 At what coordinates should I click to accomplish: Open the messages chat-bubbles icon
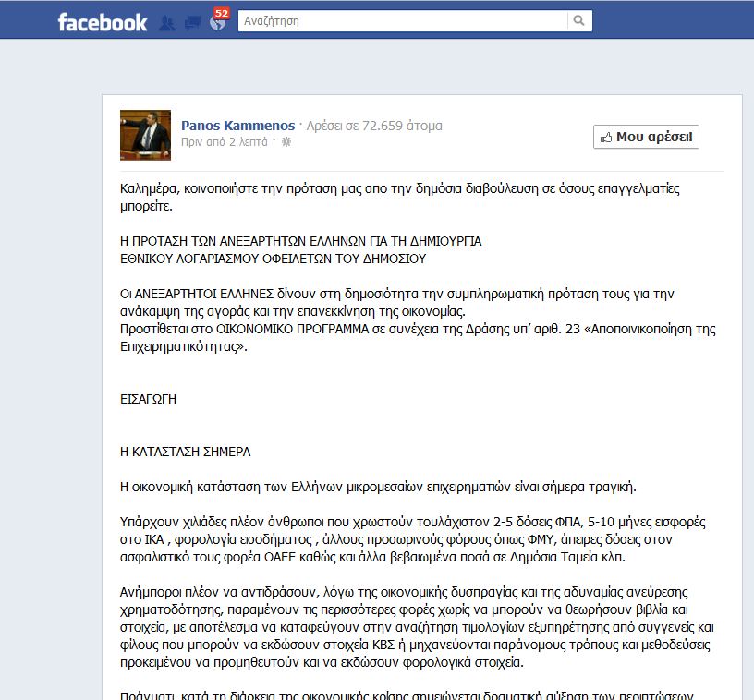pyautogui.click(x=192, y=22)
